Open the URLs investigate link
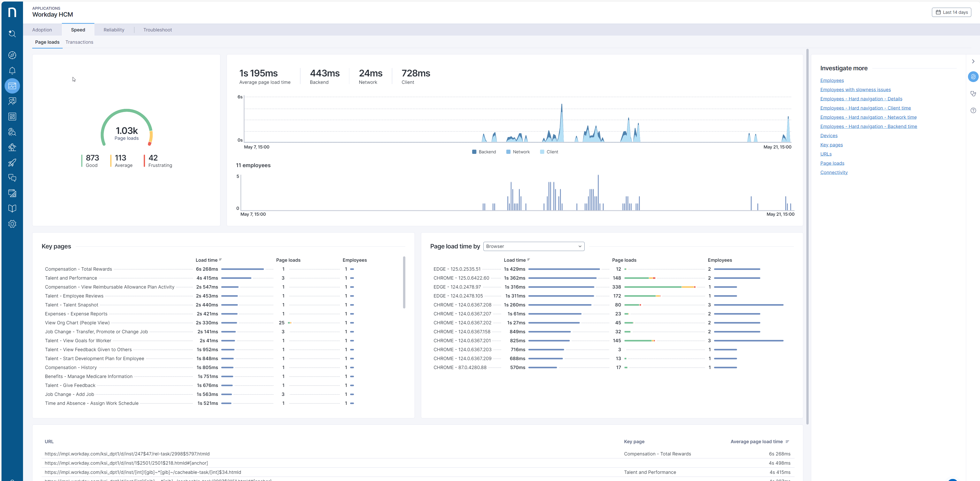 (x=826, y=154)
